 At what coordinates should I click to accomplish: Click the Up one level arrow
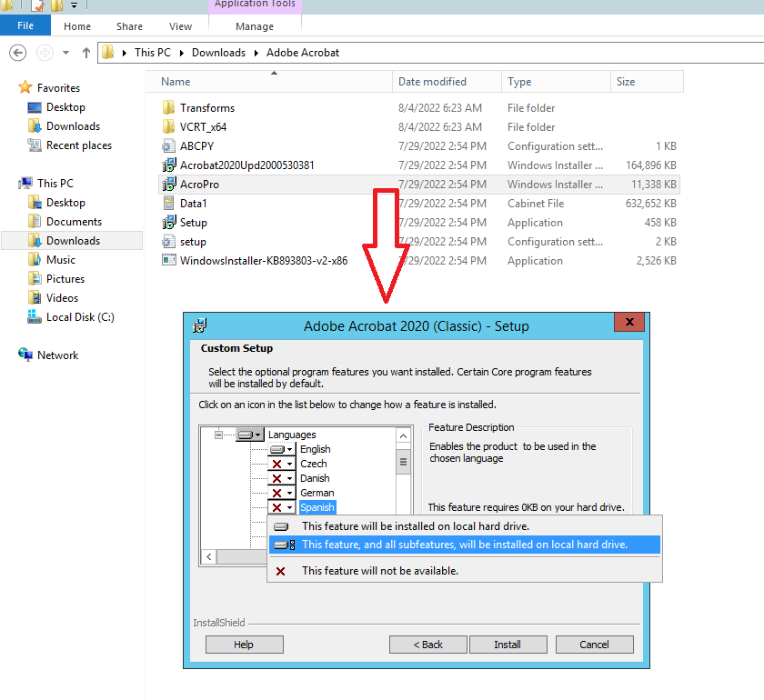coord(86,53)
